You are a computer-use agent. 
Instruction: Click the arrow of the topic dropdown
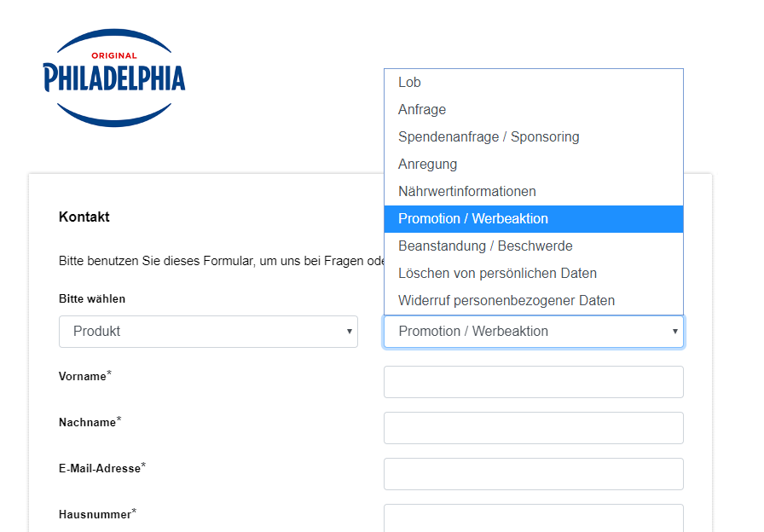(674, 332)
